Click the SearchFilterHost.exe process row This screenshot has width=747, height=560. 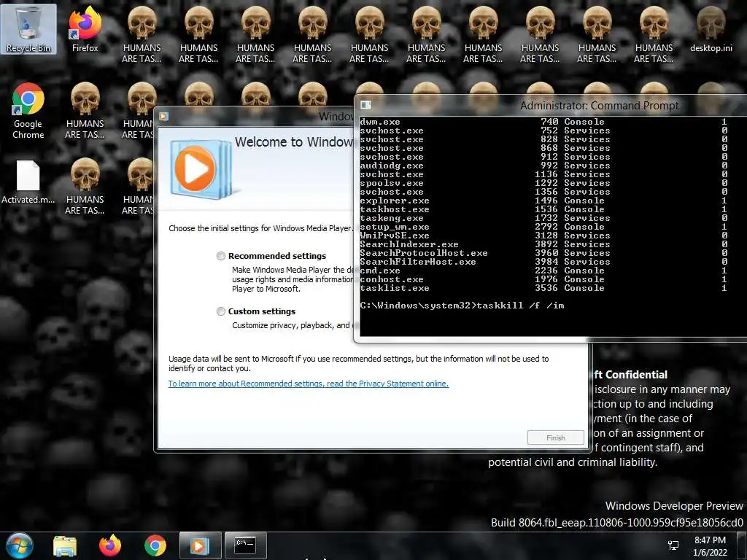click(543, 262)
